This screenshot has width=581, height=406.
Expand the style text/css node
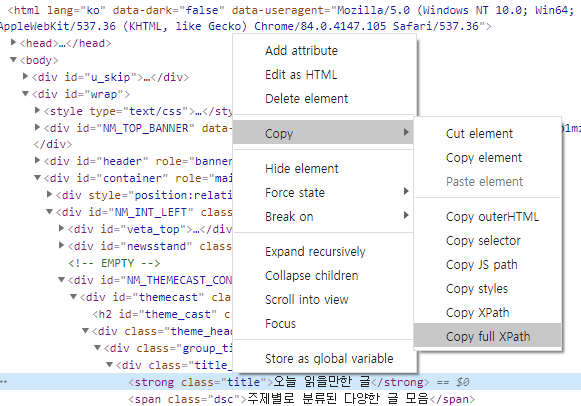[37, 110]
